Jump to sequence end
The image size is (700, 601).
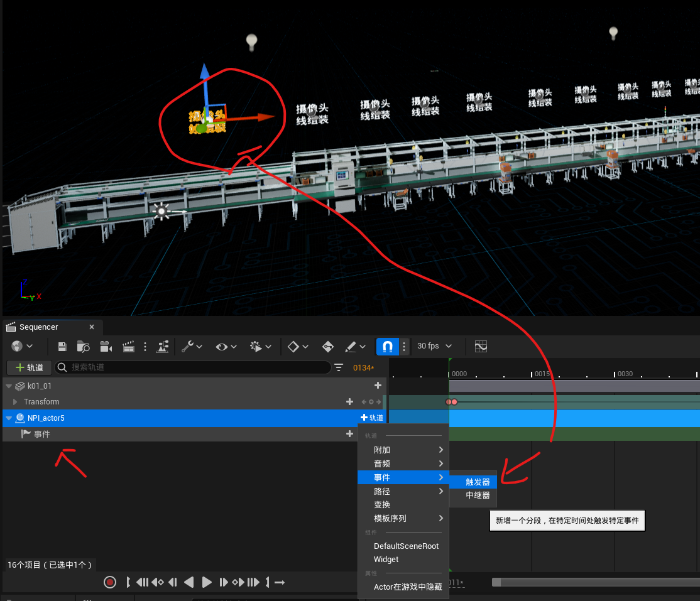(253, 582)
